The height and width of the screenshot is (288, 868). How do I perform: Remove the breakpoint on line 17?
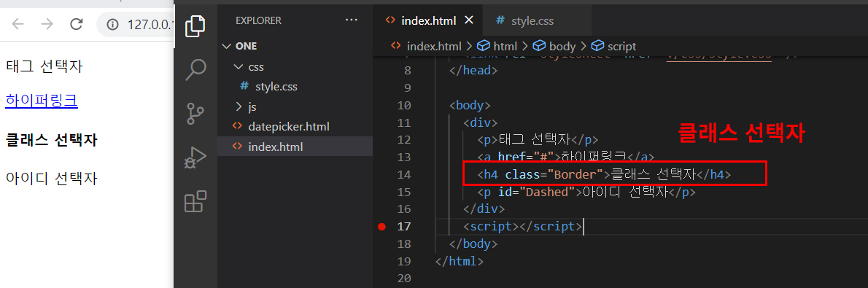click(381, 227)
